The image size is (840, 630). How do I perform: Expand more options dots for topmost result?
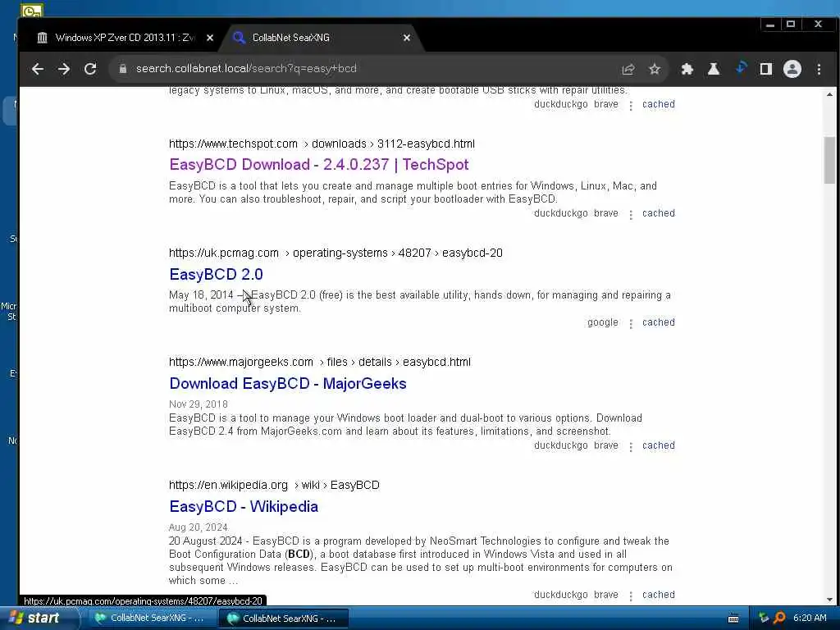[631, 106]
